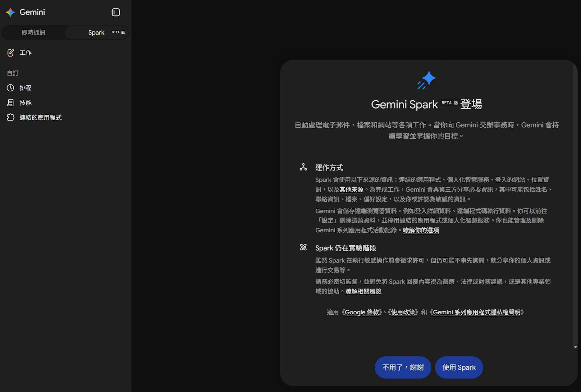The height and width of the screenshot is (392, 581).
Task: Open the Google 條款 link
Action: click(362, 313)
